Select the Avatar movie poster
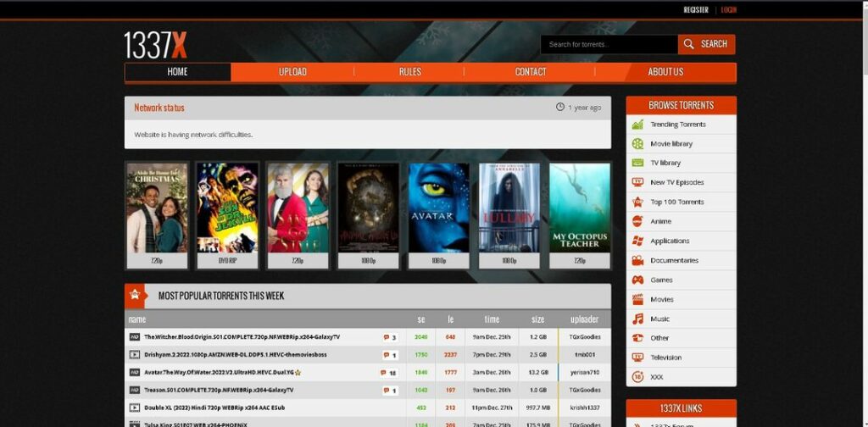868x427 pixels. click(439, 208)
